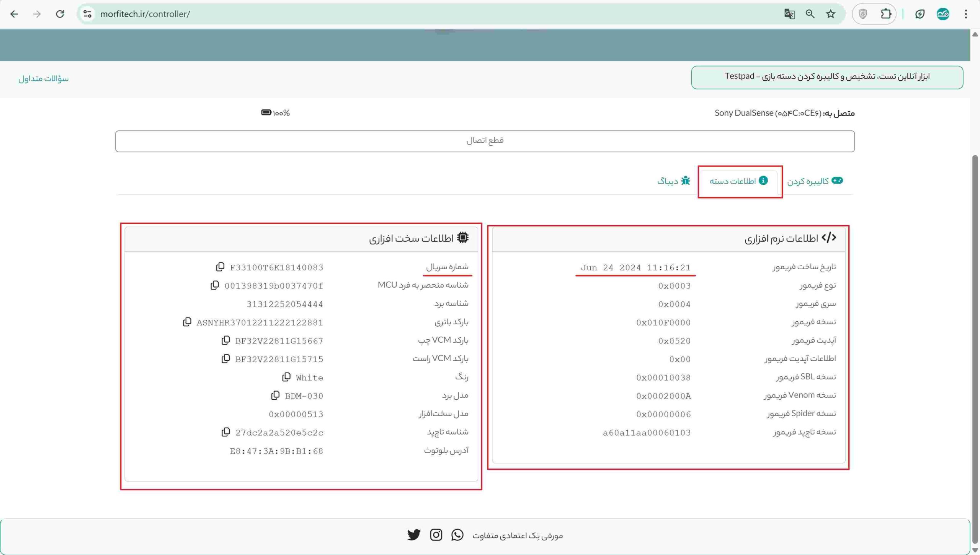Image resolution: width=980 pixels, height=555 pixels.
Task: Open the WhatsApp link in footer
Action: [457, 534]
